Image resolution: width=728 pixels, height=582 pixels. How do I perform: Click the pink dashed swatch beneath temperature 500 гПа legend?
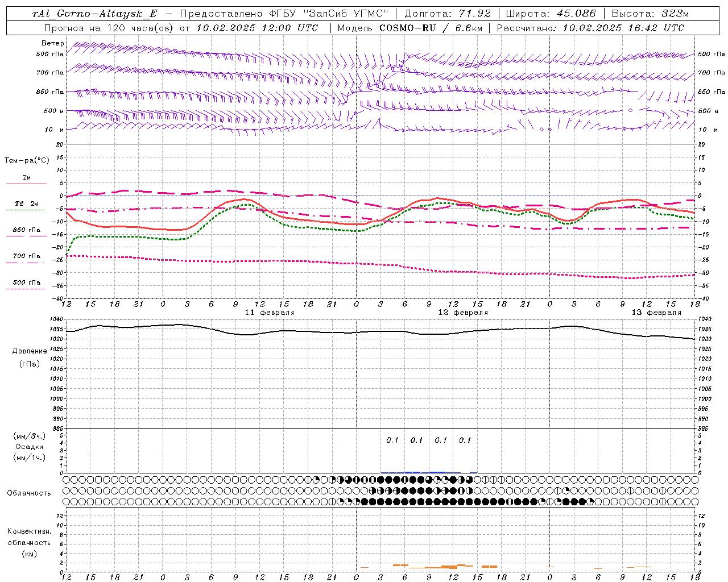coord(25,289)
